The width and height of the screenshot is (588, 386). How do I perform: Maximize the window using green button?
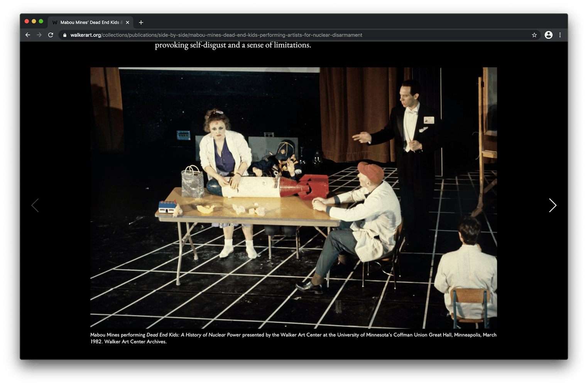point(41,21)
